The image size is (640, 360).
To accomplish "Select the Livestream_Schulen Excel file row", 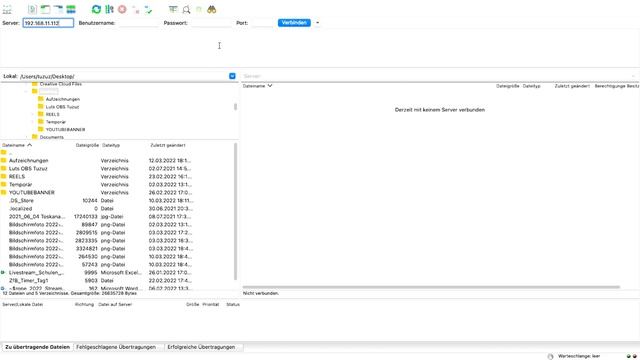I will point(117,272).
